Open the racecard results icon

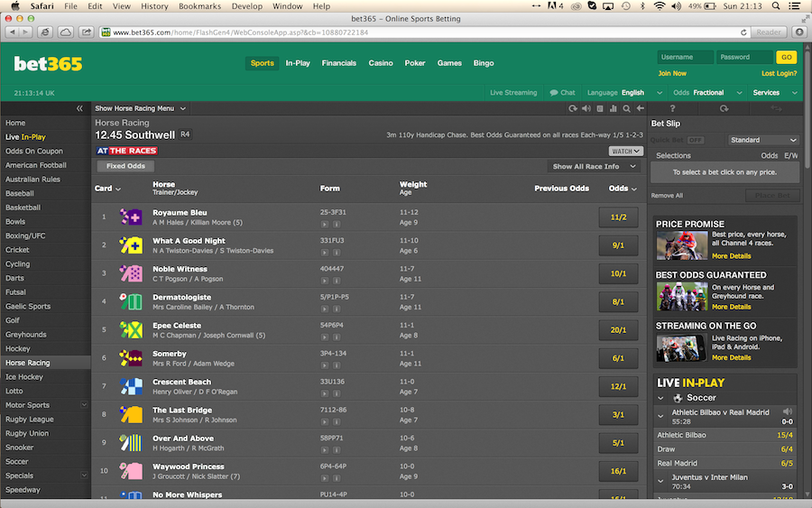[x=600, y=108]
